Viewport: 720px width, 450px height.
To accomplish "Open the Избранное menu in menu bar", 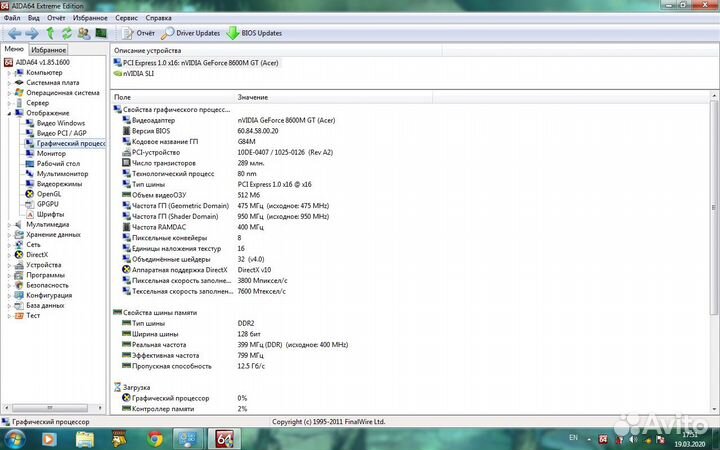I will [x=90, y=18].
